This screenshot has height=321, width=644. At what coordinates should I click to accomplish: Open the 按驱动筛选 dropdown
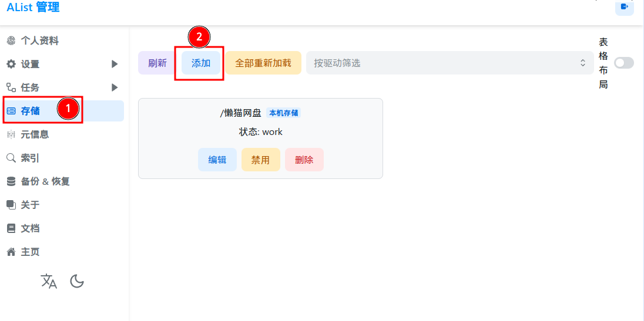tap(450, 63)
